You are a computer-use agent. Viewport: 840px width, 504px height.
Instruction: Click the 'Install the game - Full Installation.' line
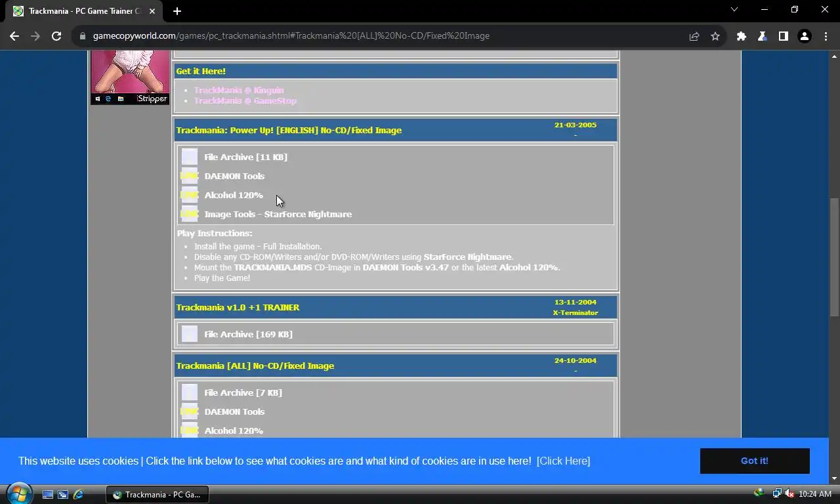click(258, 246)
